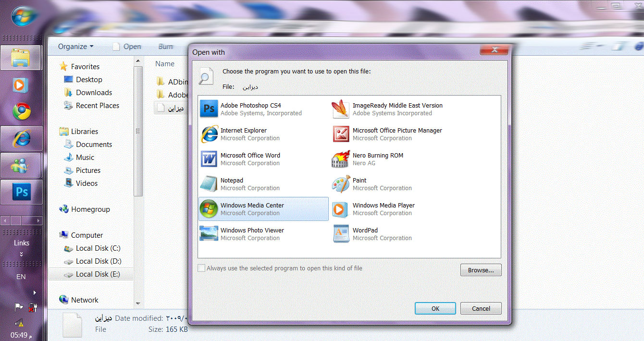The height and width of the screenshot is (341, 644).
Task: Select the Adobe folder in file list
Action: tap(172, 95)
